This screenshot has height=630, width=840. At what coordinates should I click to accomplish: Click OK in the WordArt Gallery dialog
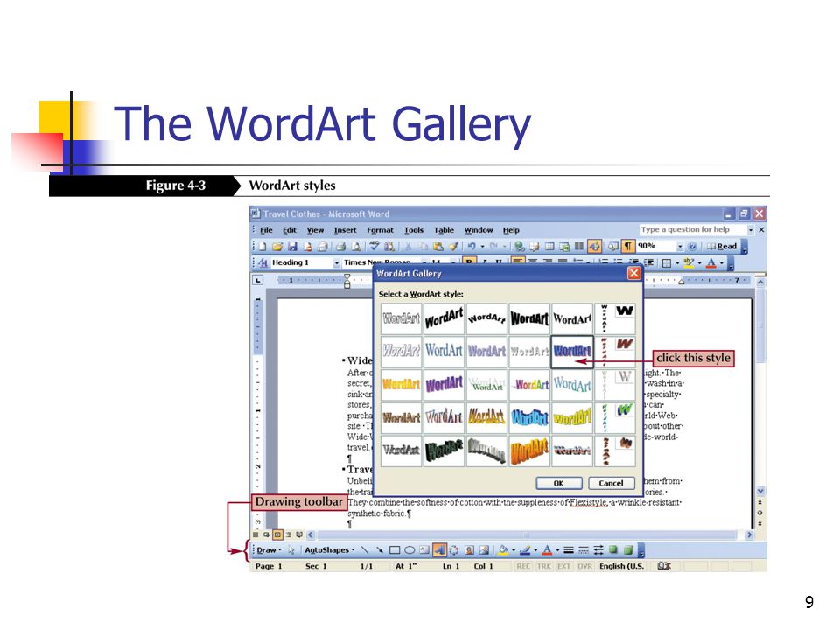pyautogui.click(x=559, y=483)
